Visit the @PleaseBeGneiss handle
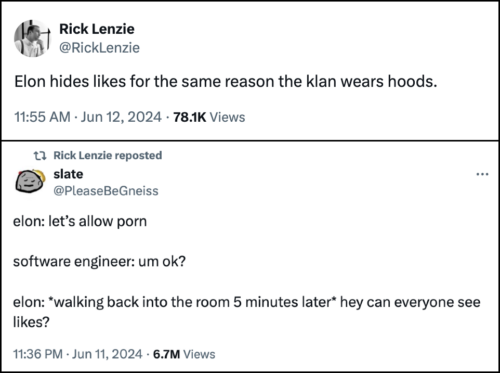This screenshot has height=373, width=500. (x=106, y=191)
